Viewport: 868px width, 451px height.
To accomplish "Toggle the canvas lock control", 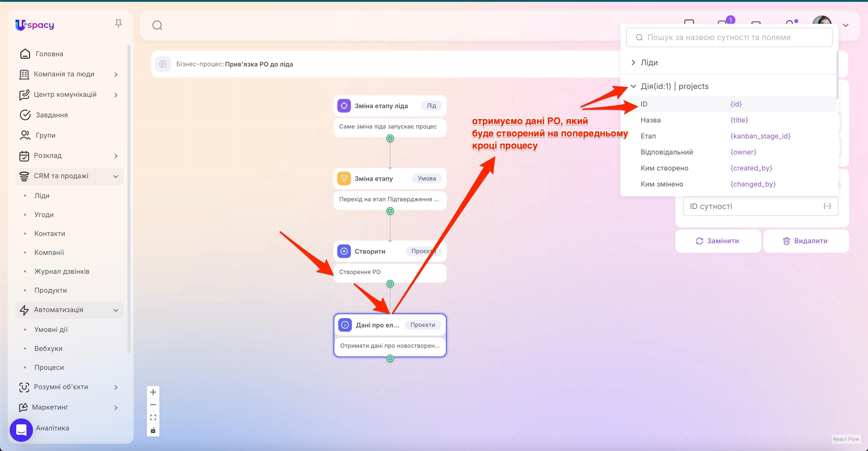I will [153, 430].
